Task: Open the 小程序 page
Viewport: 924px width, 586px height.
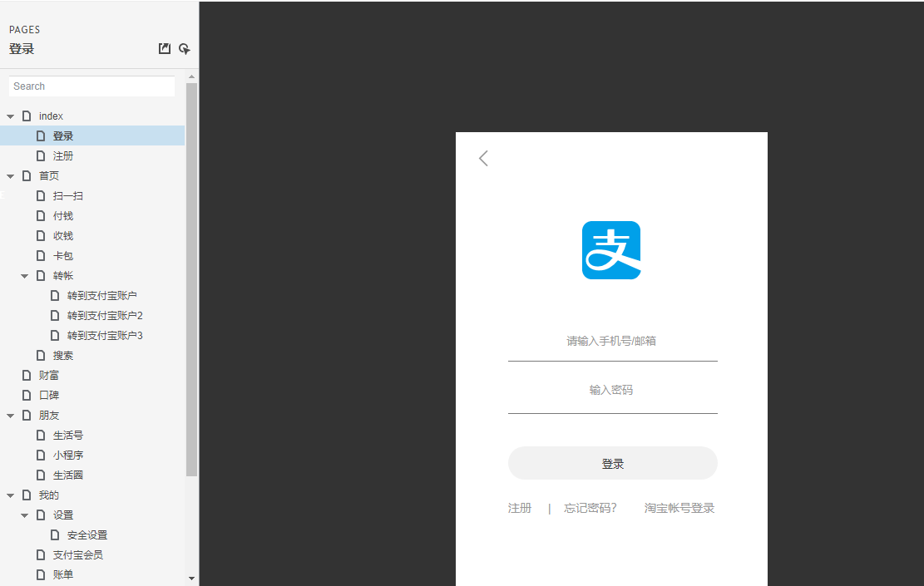Action: 67,456
